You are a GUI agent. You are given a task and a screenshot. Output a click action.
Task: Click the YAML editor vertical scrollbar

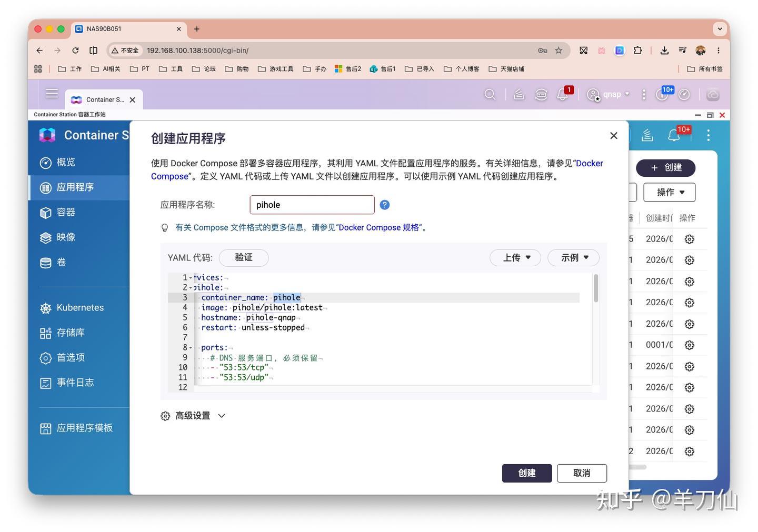coord(596,288)
